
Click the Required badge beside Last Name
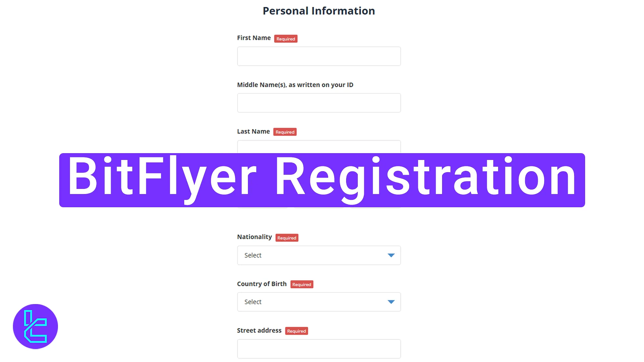(285, 132)
